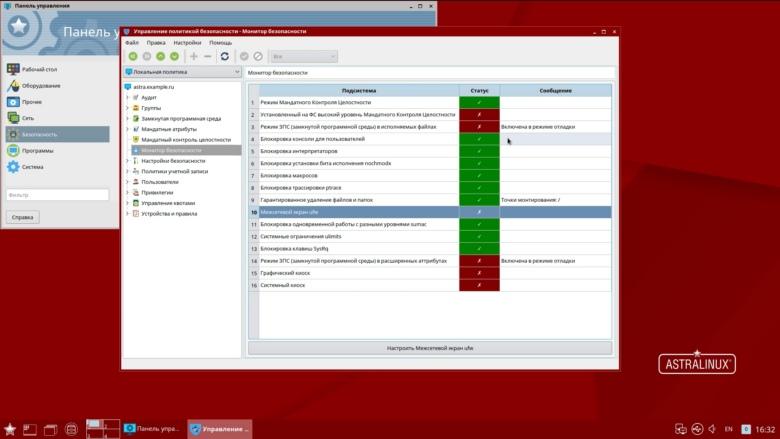Open the grayed Все filter dropdown in toolbar
This screenshot has width=780, height=439.
[304, 56]
